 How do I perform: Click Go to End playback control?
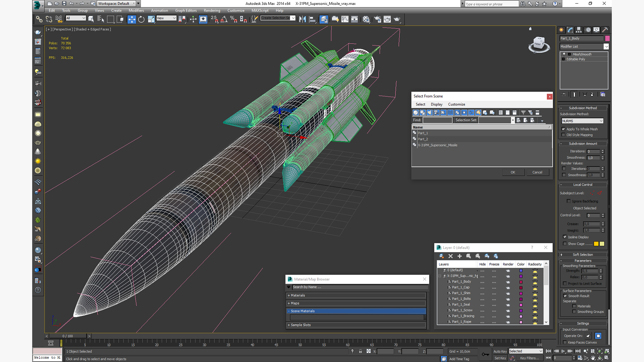pyautogui.click(x=578, y=351)
